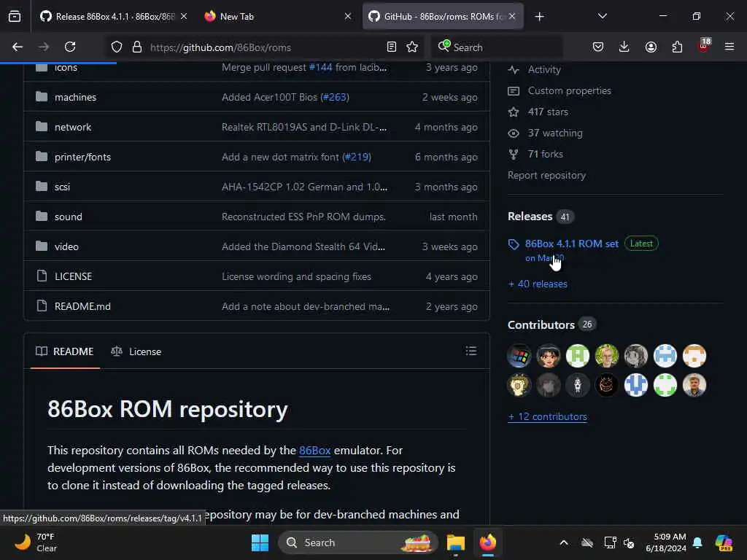Image resolution: width=747 pixels, height=560 pixels.
Task: View the 417 stars link
Action: coord(548,112)
